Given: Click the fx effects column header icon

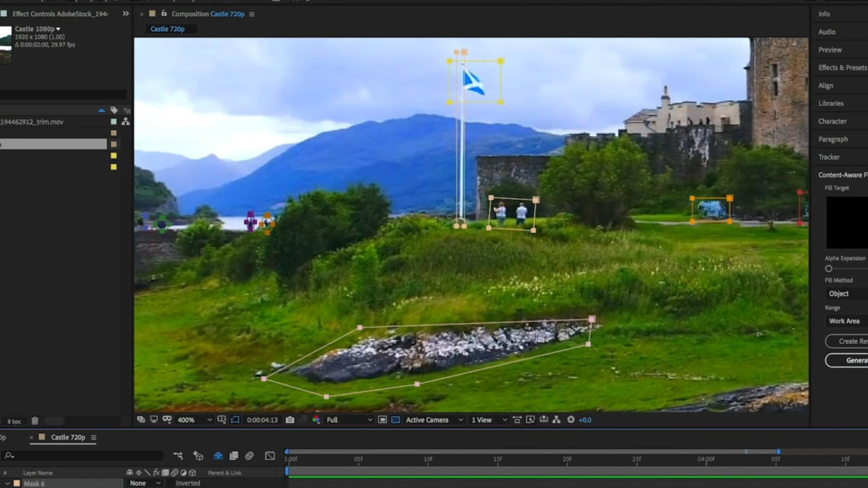Looking at the screenshot, I should 156,473.
